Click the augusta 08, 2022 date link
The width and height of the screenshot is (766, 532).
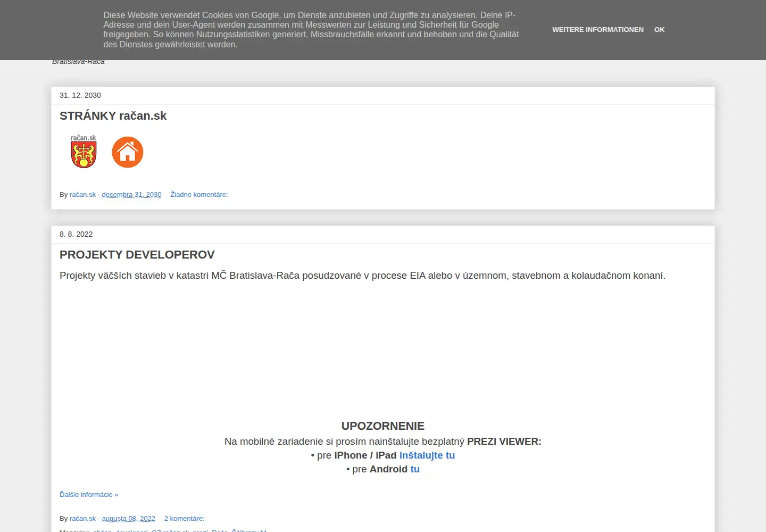click(x=128, y=519)
